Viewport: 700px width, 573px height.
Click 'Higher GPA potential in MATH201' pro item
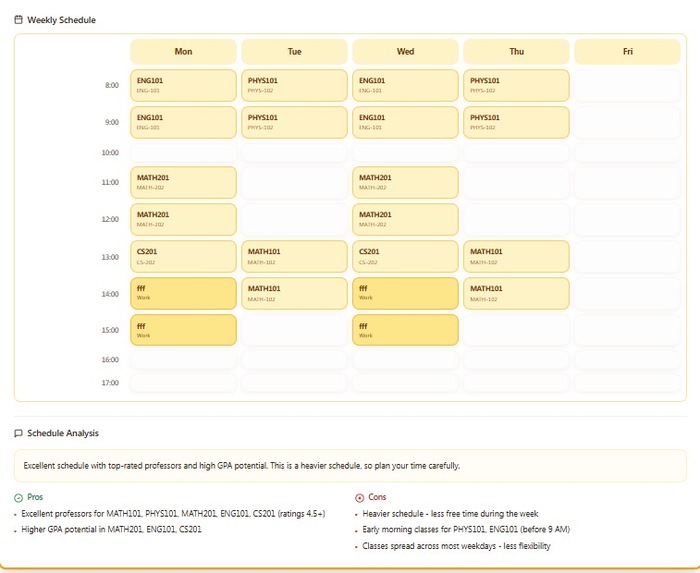(x=111, y=530)
